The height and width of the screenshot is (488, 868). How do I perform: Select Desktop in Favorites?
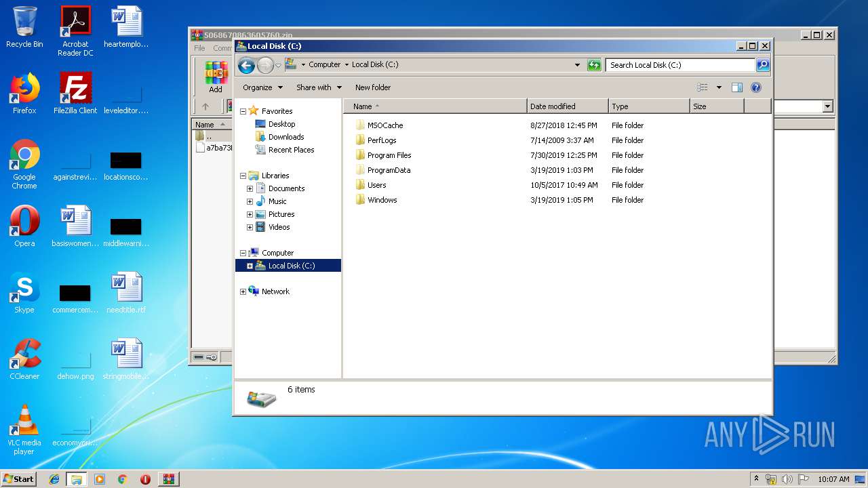[x=281, y=124]
